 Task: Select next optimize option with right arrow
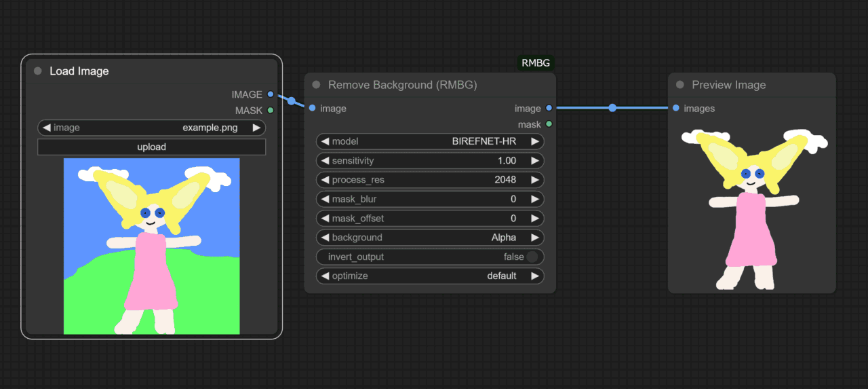[x=534, y=276]
